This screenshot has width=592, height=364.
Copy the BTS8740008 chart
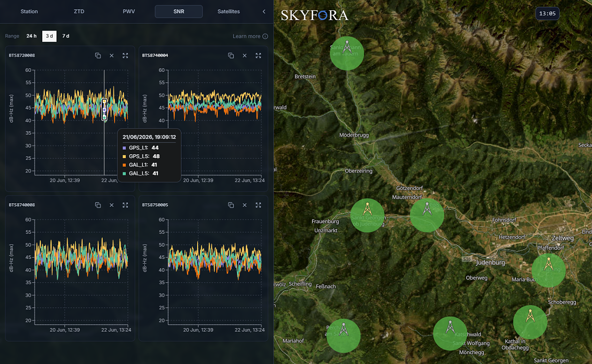(x=98, y=205)
